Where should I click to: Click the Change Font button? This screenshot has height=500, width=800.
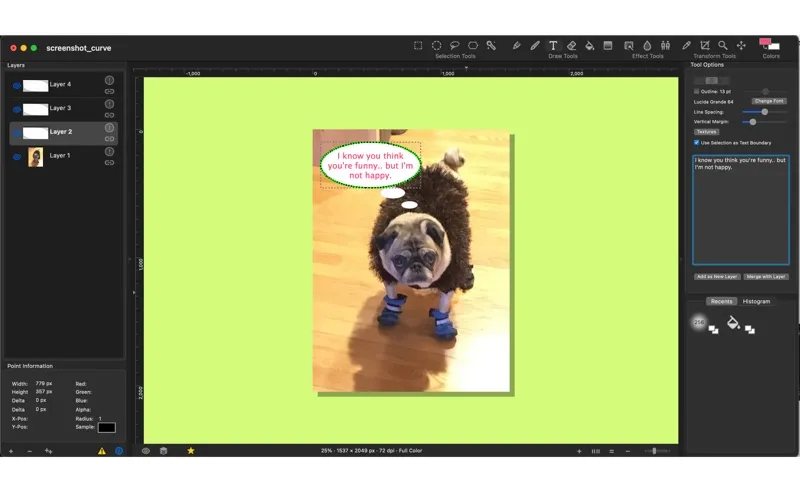tap(769, 101)
